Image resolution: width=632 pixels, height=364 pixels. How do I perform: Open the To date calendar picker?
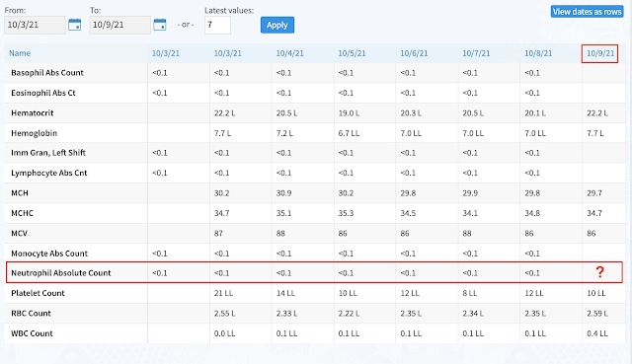[160, 25]
